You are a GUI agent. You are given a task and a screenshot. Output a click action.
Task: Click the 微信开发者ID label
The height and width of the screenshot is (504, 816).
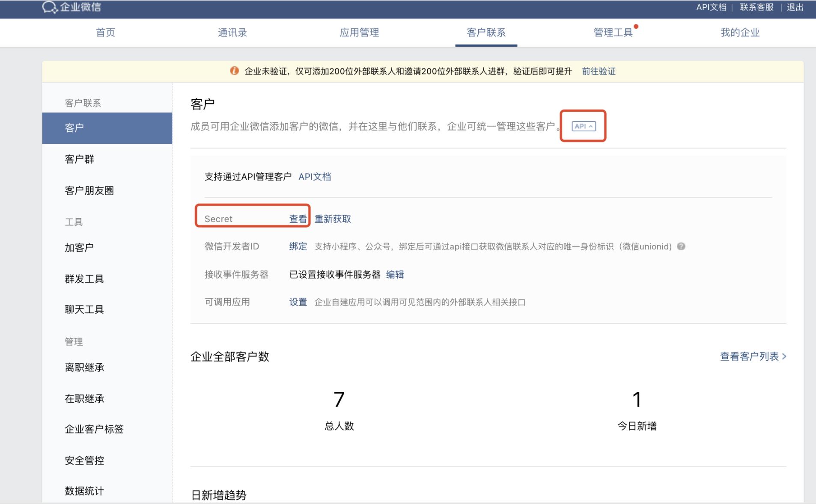tap(232, 246)
